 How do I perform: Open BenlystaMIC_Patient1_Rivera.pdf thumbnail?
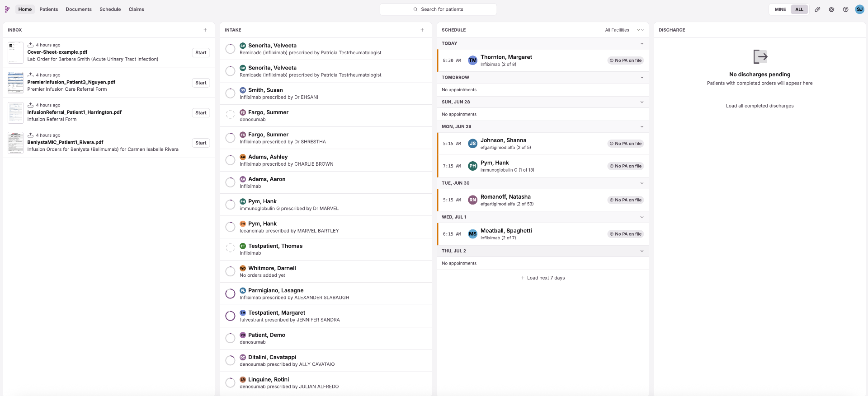click(x=15, y=143)
